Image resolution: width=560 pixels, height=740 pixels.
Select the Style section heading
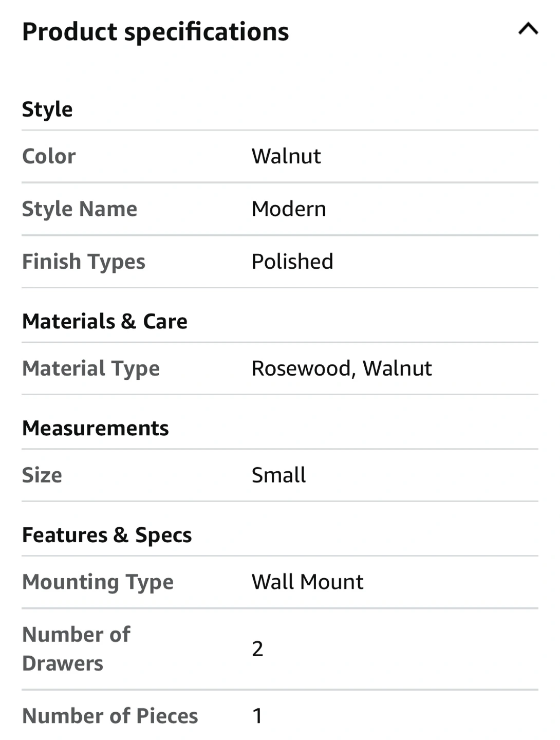(47, 109)
